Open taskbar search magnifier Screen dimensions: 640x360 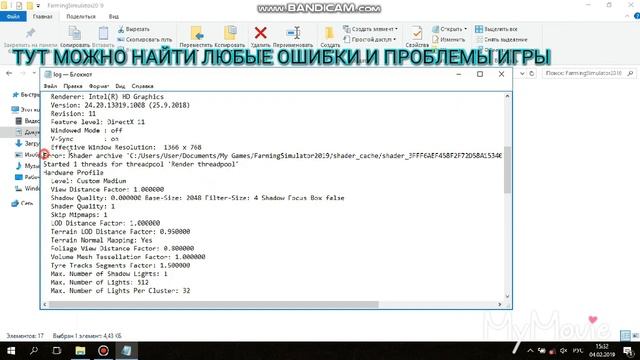click(34, 351)
